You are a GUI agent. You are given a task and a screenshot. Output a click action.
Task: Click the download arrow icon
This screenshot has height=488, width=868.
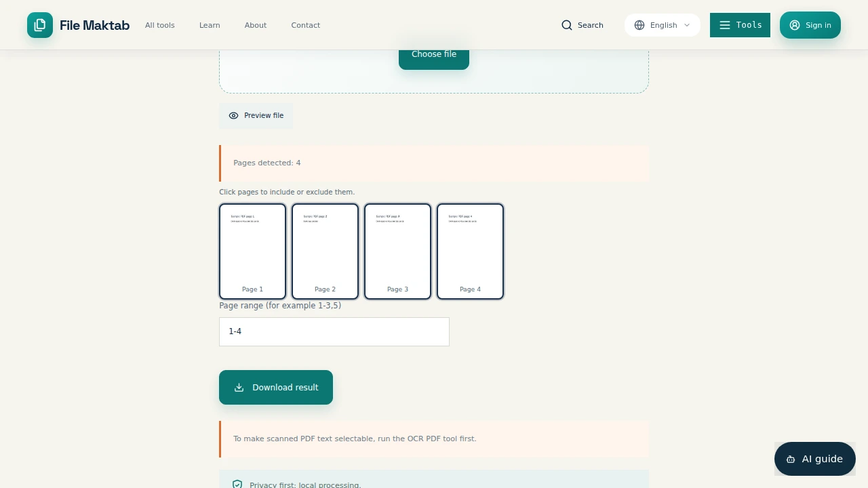click(239, 388)
